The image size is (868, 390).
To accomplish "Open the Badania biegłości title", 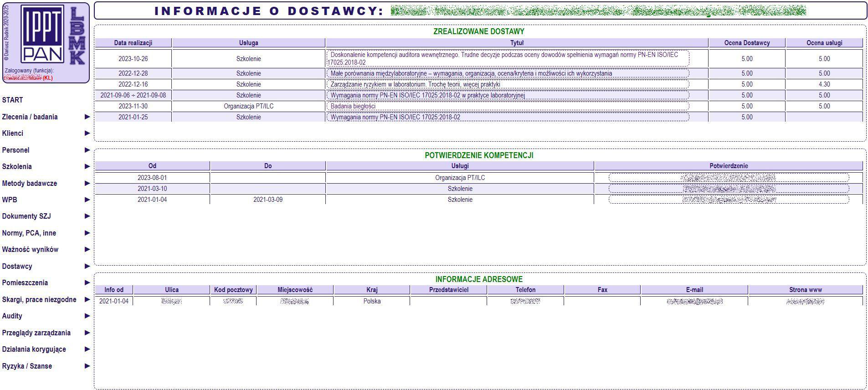I will pyautogui.click(x=508, y=106).
